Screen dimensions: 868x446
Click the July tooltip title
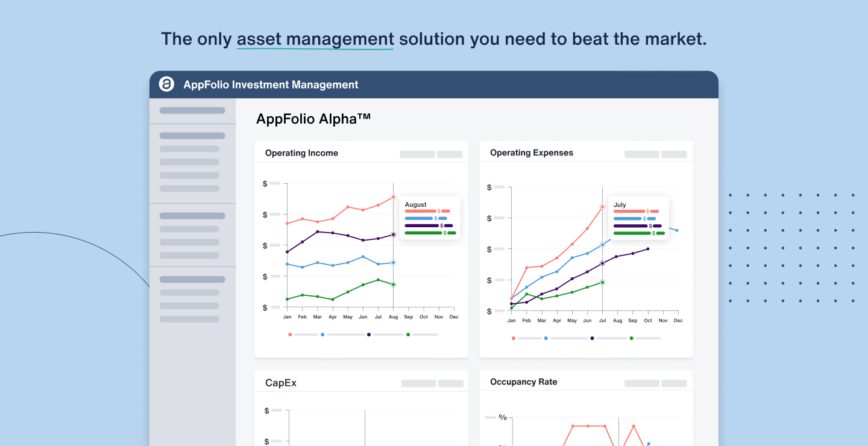click(620, 205)
